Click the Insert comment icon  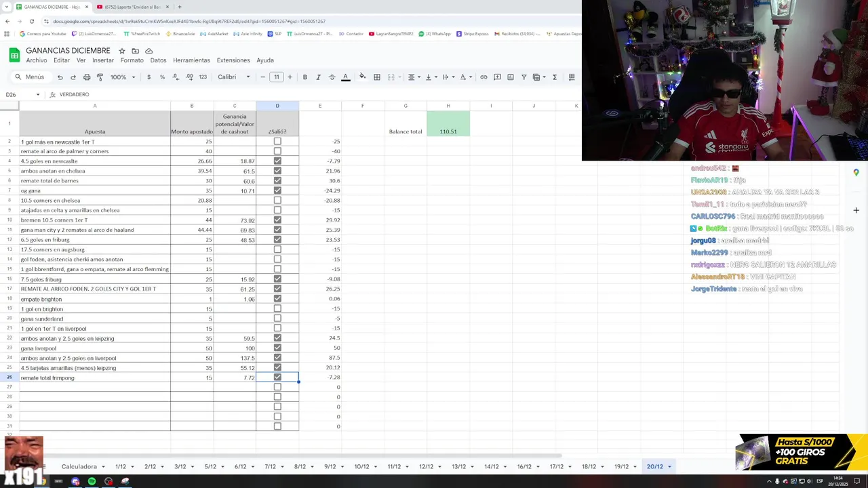(x=497, y=77)
